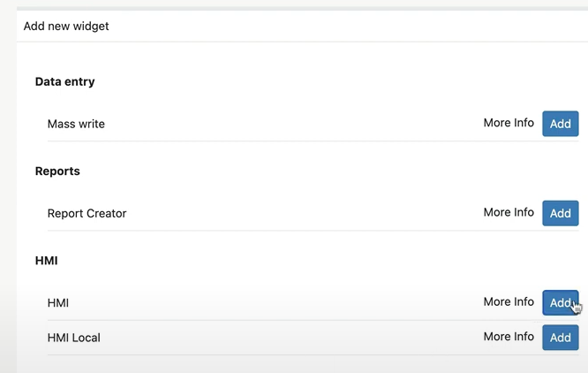Add the Report Creator widget
Viewport: 588px width, 373px height.
tap(561, 213)
